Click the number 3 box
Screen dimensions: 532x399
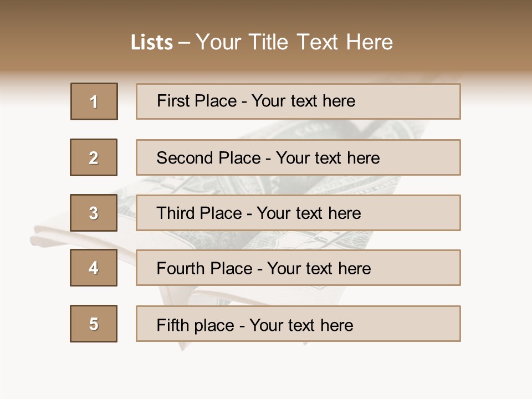point(94,213)
